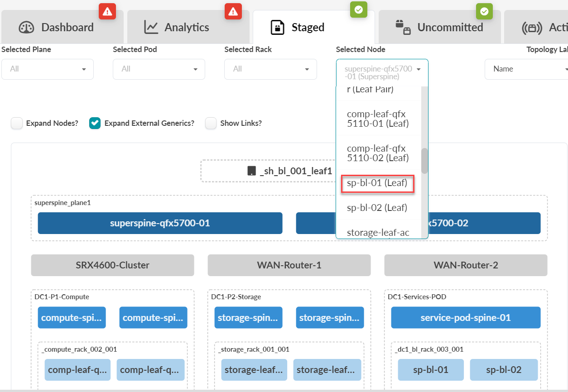
Task: Open the Dashboard tab
Action: click(x=63, y=27)
